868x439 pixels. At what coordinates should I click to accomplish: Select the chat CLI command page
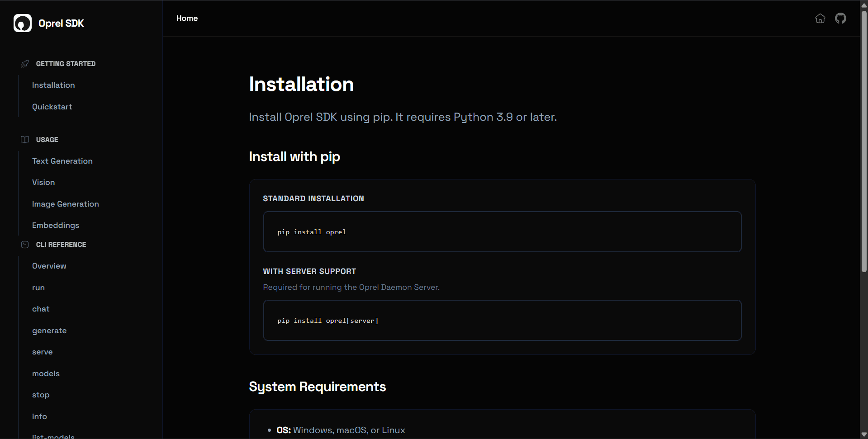[x=41, y=309]
